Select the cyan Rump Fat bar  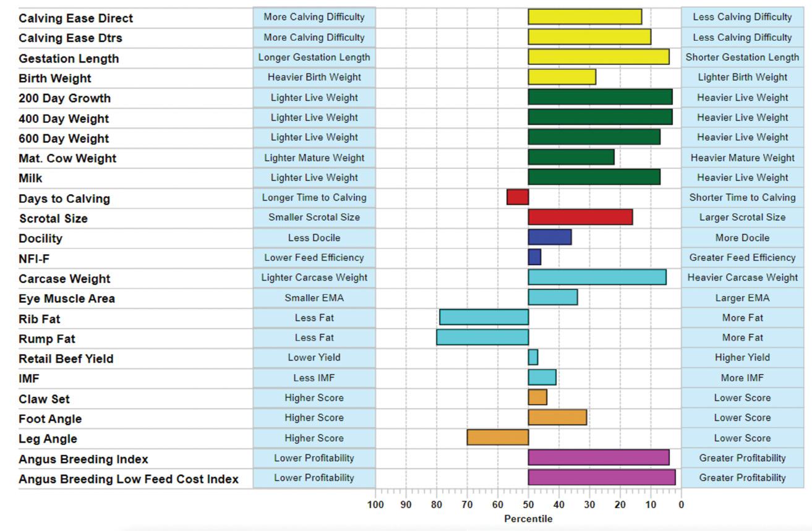[x=482, y=337]
